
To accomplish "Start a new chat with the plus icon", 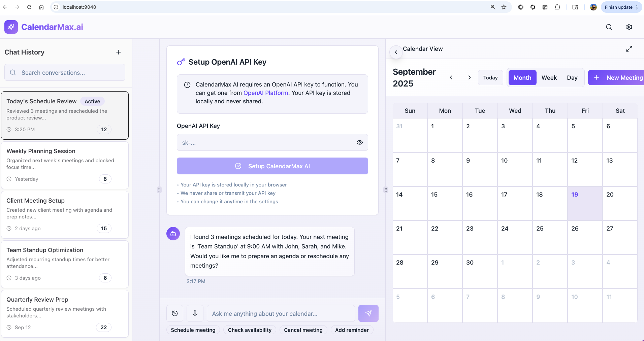I will 119,52.
